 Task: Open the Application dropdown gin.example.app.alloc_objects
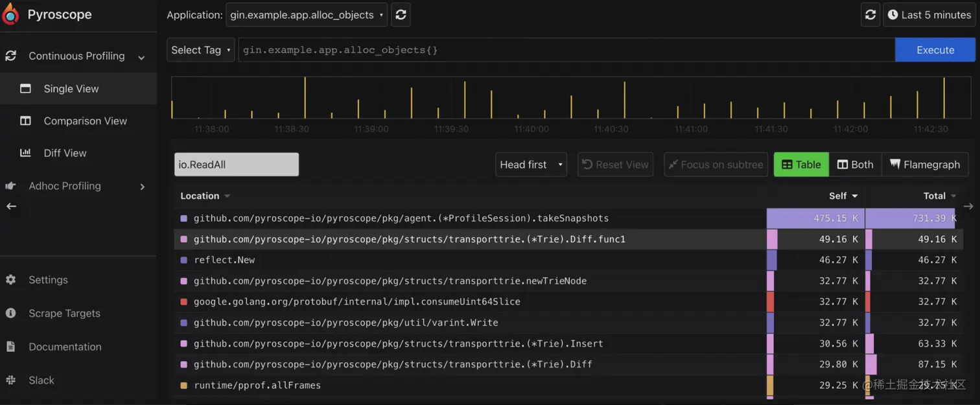tap(307, 15)
